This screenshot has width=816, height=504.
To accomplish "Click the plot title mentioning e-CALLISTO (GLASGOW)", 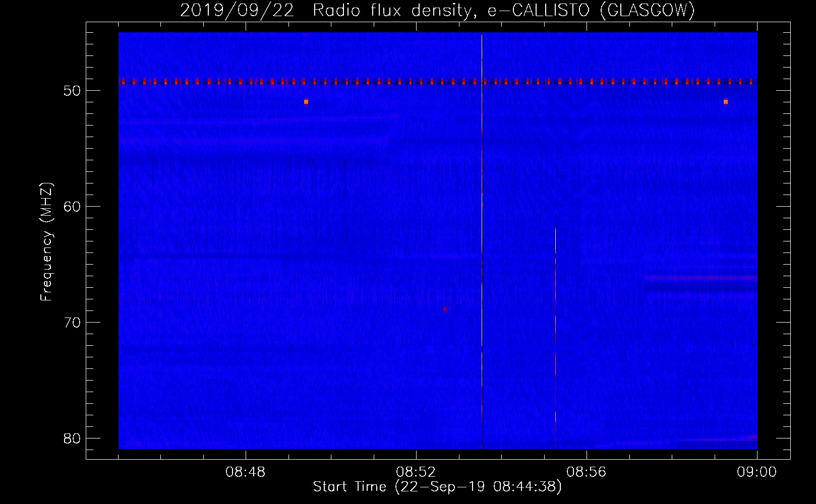I will pyautogui.click(x=437, y=10).
